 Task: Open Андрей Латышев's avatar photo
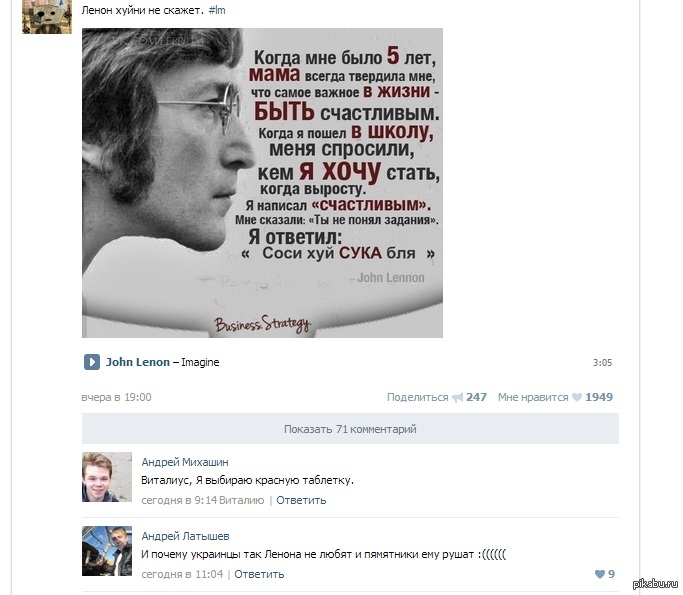click(x=107, y=551)
